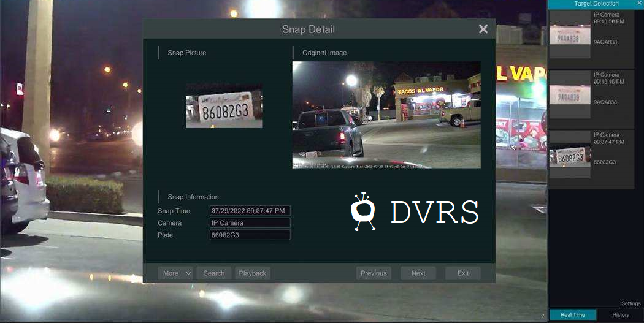This screenshot has width=644, height=323.
Task: Click the DVRS logo icon
Action: (x=362, y=211)
